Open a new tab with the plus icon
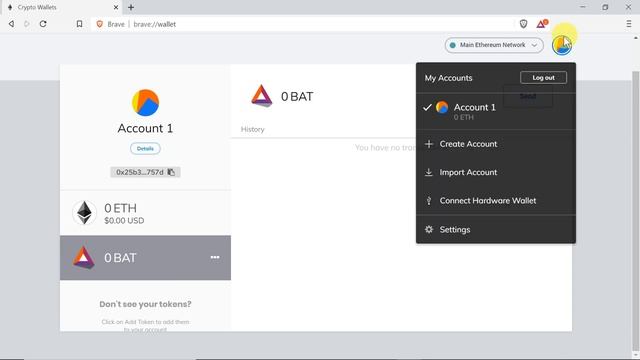Screen dimensions: 640x360 coord(131,7)
